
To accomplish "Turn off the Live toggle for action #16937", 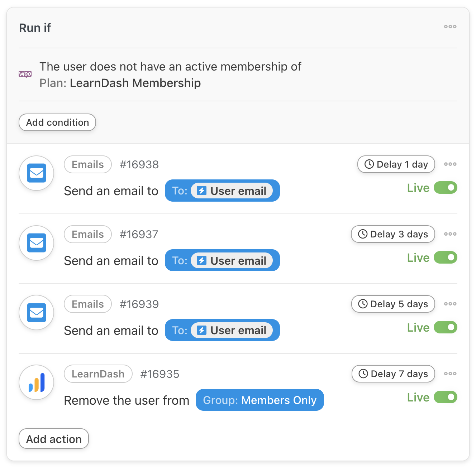I will [x=445, y=257].
